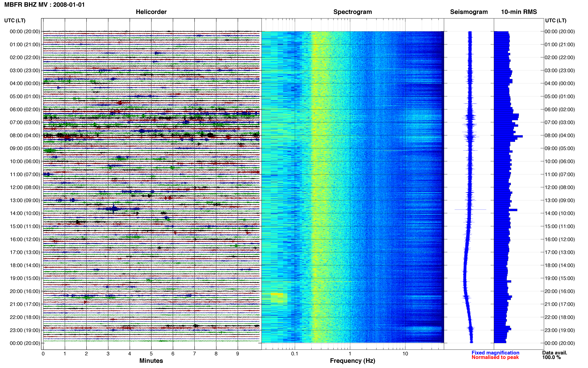This screenshot has width=588, height=368.
Task: Click RMS-side time label '13:00 (09:00)'
Action: pyautogui.click(x=560, y=200)
